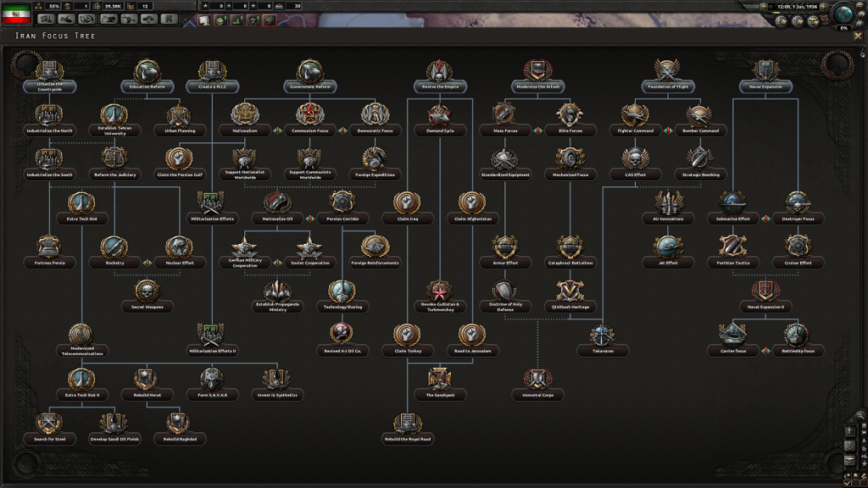This screenshot has width=868, height=488.
Task: Click the world tension globe
Action: click(x=843, y=16)
